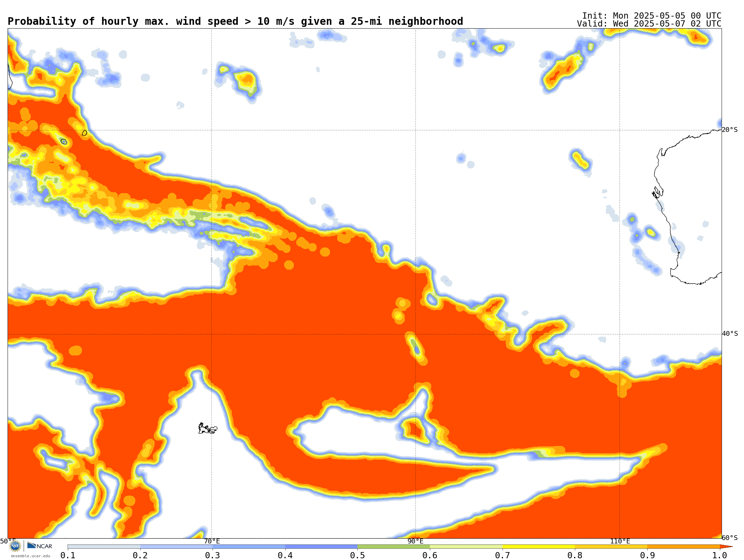Click the 0.1 colorbar tick label
Viewport: 744px width, 560px height.
[68, 555]
